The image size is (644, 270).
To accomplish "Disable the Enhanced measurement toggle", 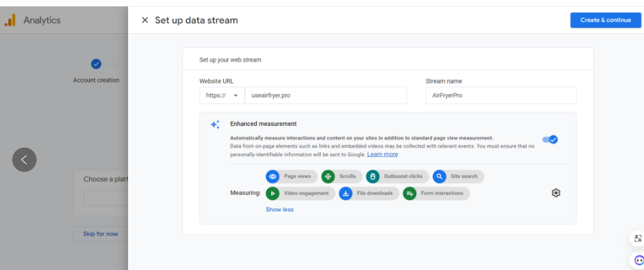I will point(550,139).
